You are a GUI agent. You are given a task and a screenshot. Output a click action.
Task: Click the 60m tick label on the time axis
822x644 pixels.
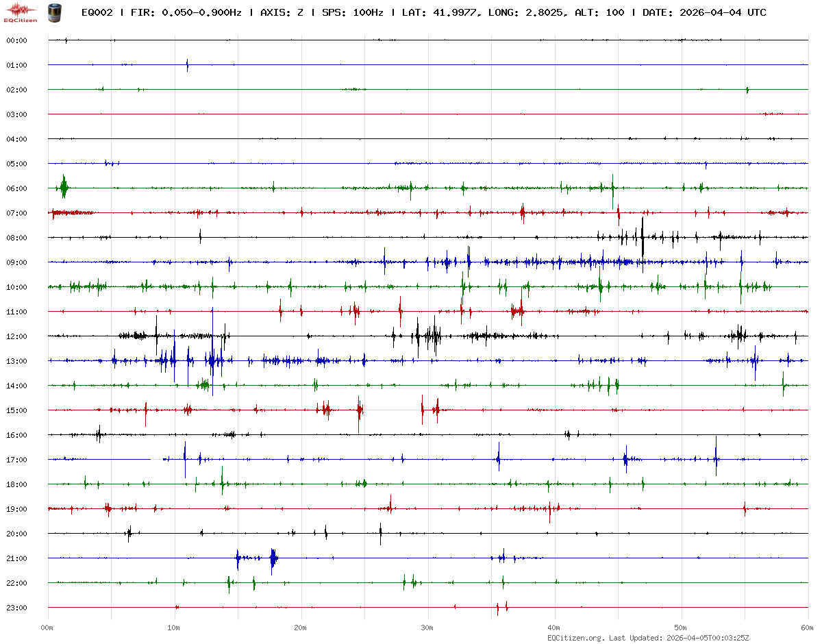point(808,627)
